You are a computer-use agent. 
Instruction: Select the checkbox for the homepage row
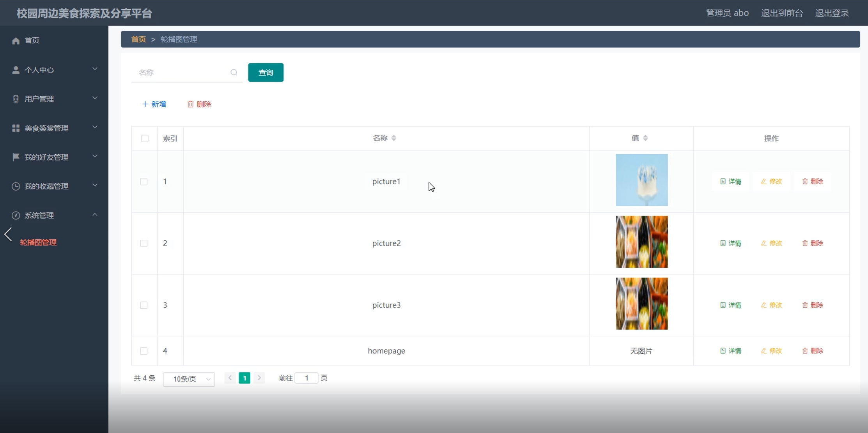pos(144,351)
